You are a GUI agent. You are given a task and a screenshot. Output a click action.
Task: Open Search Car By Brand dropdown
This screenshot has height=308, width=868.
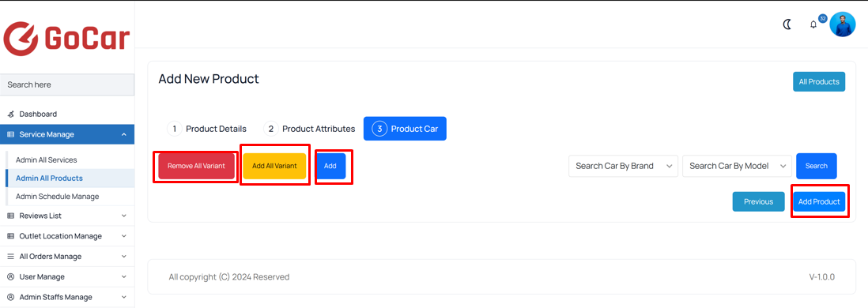click(623, 166)
